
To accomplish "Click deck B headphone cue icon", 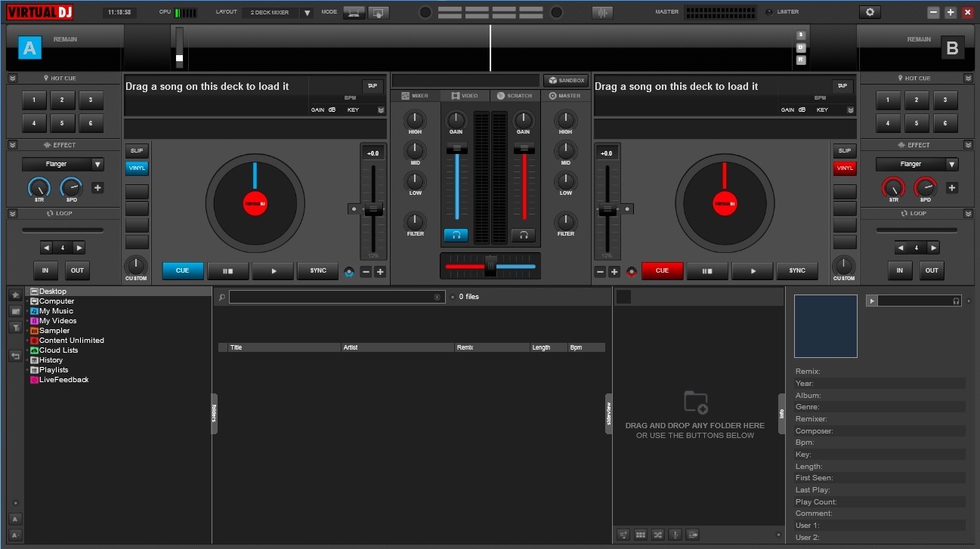I will point(523,235).
